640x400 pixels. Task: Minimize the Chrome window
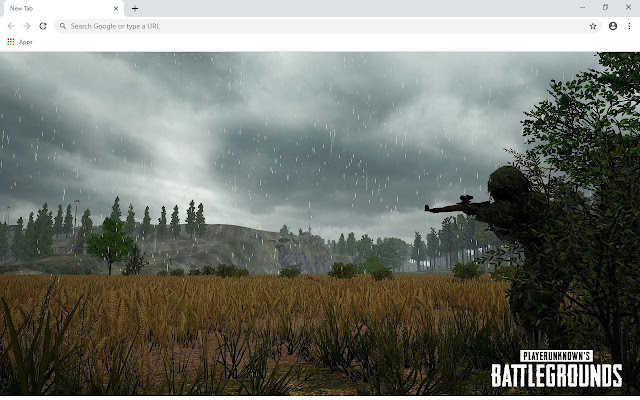tap(582, 7)
